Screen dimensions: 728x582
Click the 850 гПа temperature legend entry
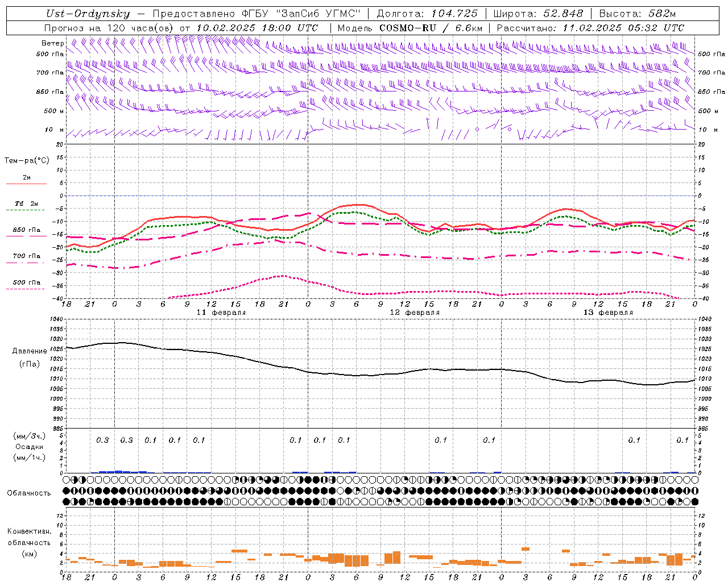click(x=27, y=230)
